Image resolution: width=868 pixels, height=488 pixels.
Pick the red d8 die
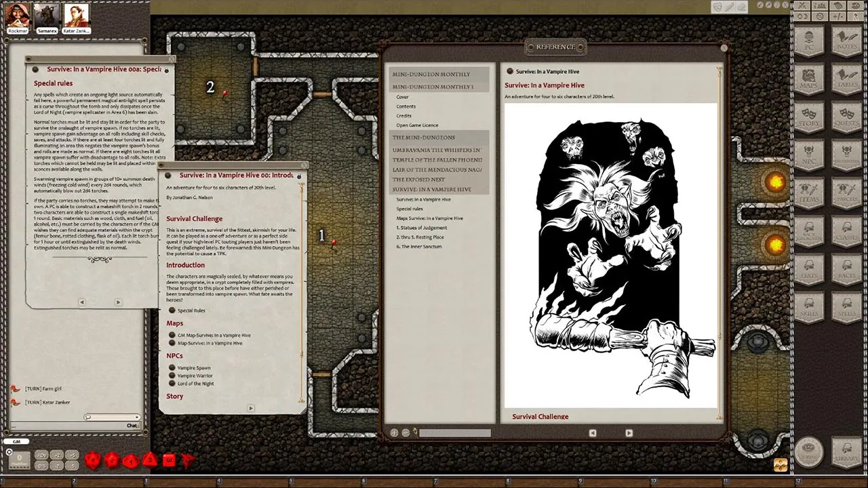(150, 461)
